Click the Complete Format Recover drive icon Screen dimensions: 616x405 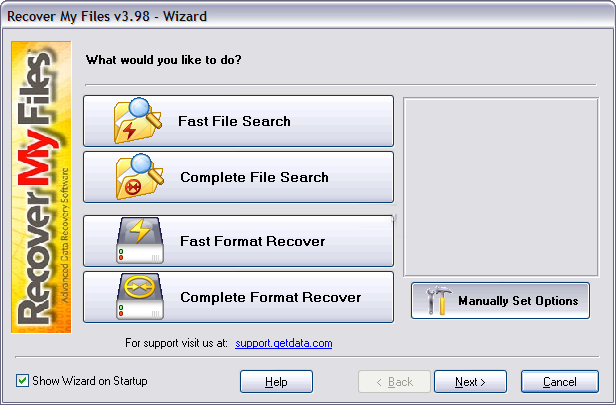(x=140, y=297)
